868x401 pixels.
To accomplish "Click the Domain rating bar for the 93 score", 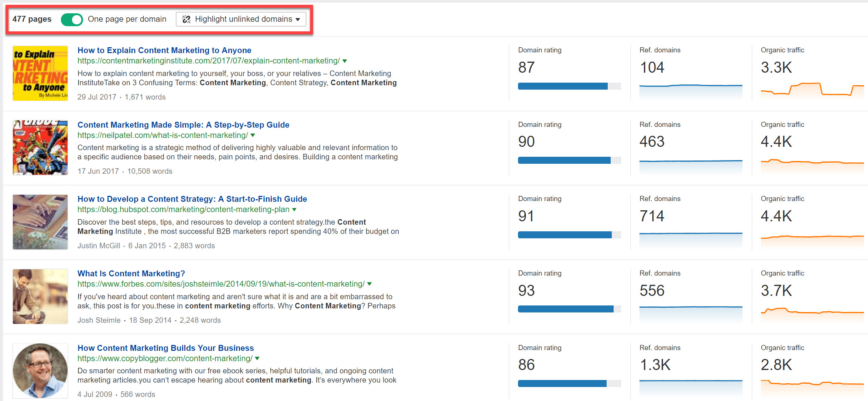I will pyautogui.click(x=569, y=309).
